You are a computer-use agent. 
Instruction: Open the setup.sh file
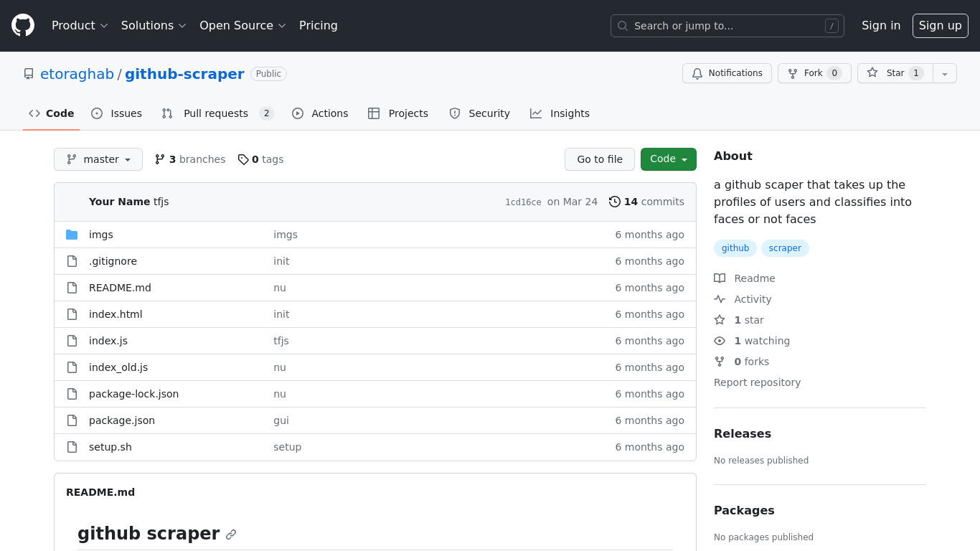110,447
